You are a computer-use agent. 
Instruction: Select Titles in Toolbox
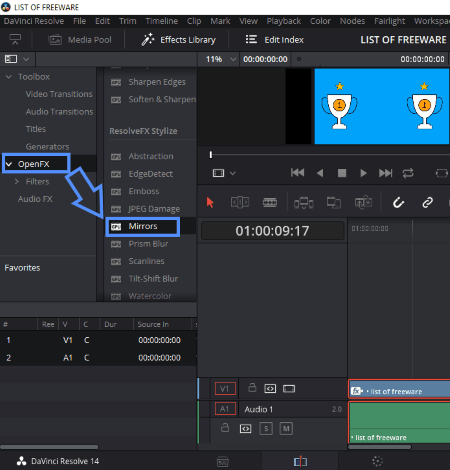coord(36,129)
